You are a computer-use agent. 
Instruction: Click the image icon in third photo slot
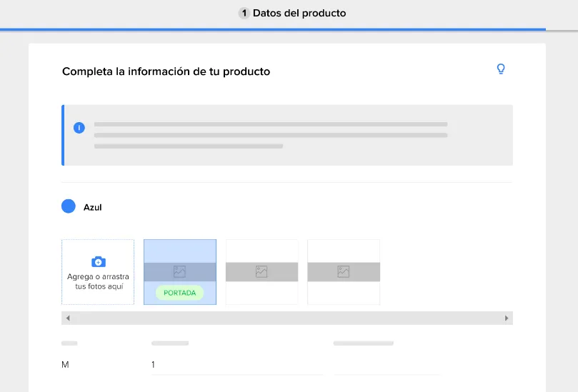[x=343, y=272]
